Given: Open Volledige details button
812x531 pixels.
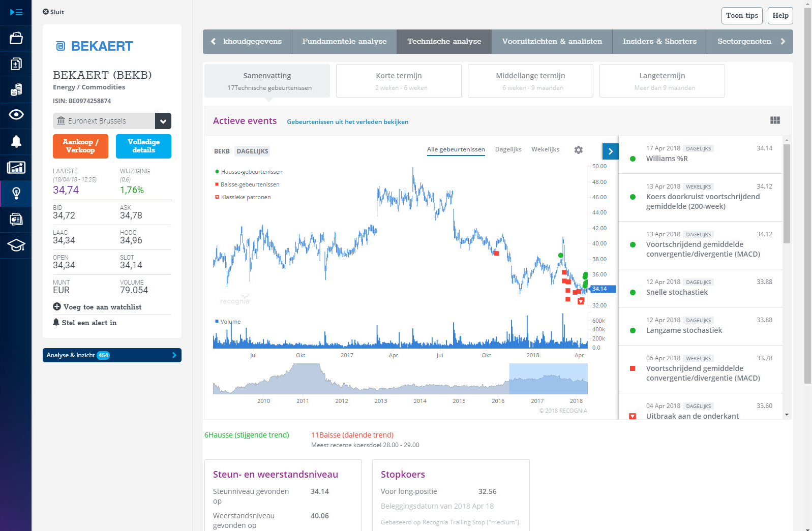Looking at the screenshot, I should [143, 146].
